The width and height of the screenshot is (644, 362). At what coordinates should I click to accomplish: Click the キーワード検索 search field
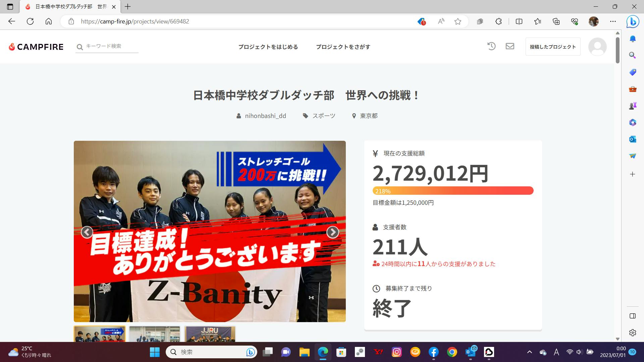(x=111, y=46)
